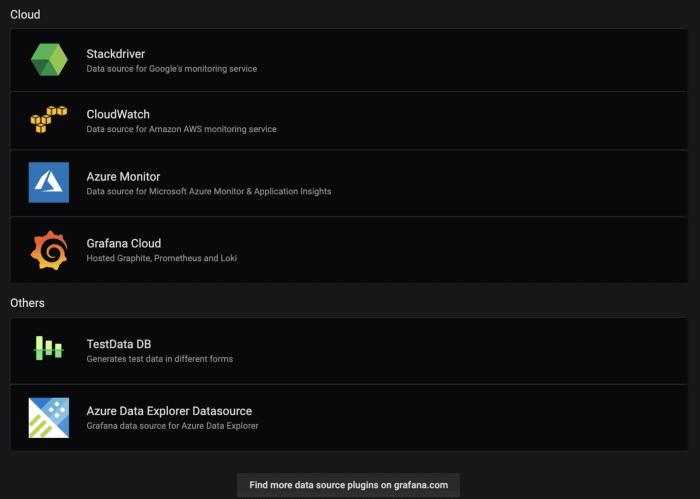Click 'Generates test data in different forms'
The height and width of the screenshot is (499, 700).
click(x=159, y=359)
